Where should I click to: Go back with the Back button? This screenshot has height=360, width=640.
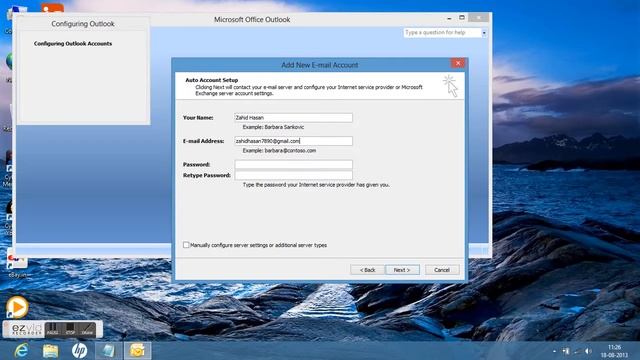click(x=367, y=270)
